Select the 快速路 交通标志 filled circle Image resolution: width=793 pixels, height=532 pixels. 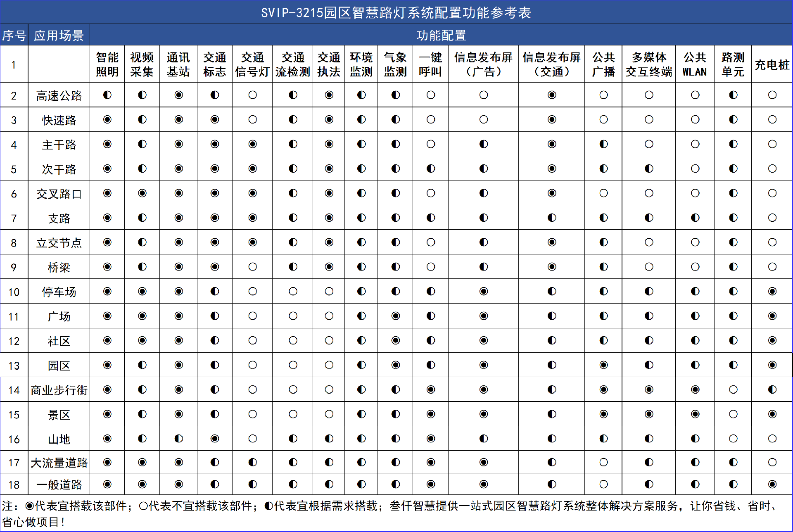click(215, 119)
